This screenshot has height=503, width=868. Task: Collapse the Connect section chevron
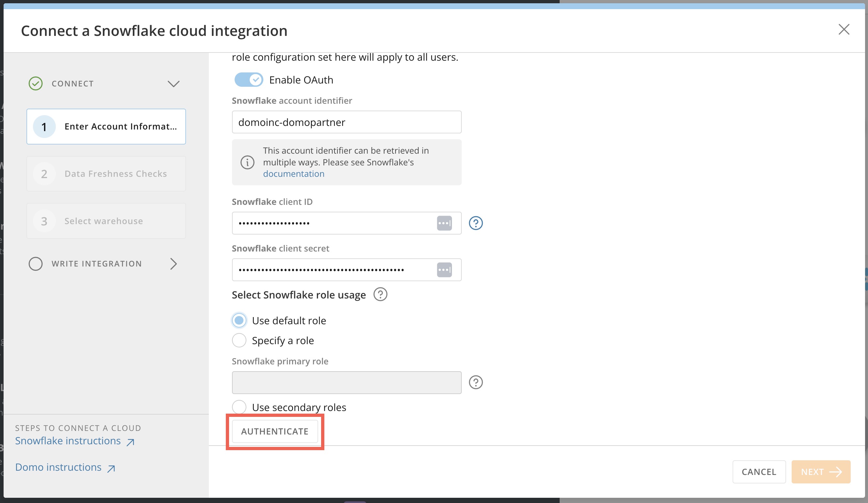pos(173,84)
